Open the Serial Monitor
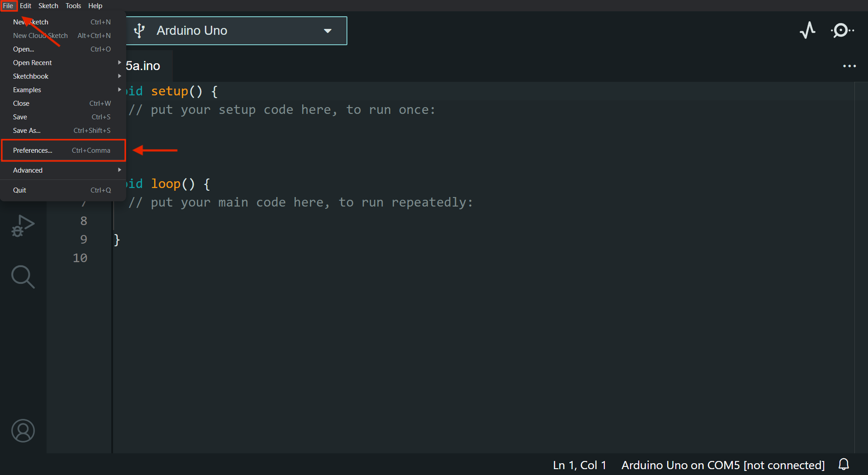This screenshot has height=475, width=868. point(841,30)
